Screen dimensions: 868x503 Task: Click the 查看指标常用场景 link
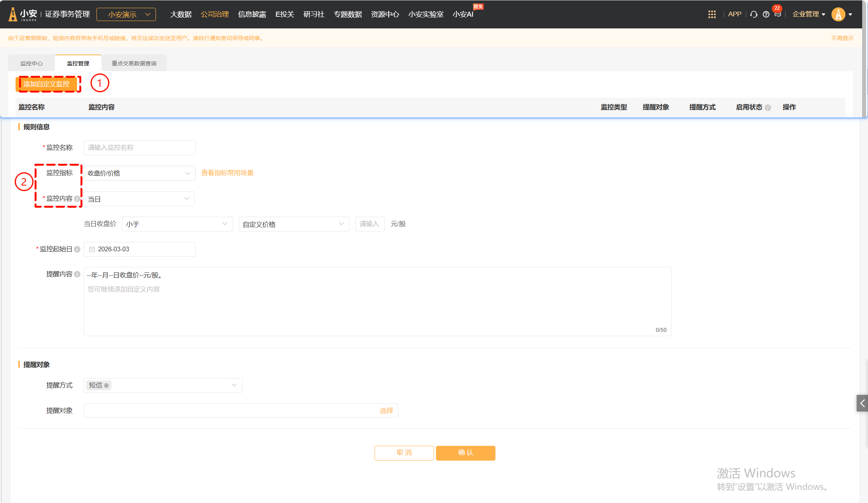point(227,173)
